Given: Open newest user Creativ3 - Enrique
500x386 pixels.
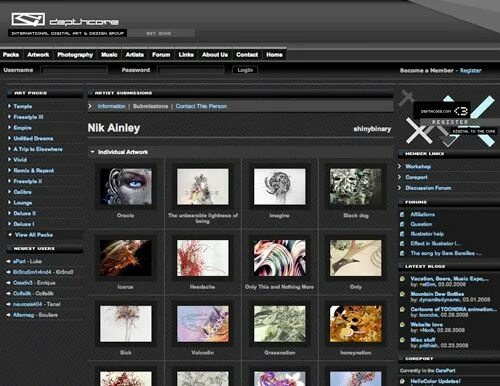Looking at the screenshot, I should 34,283.
